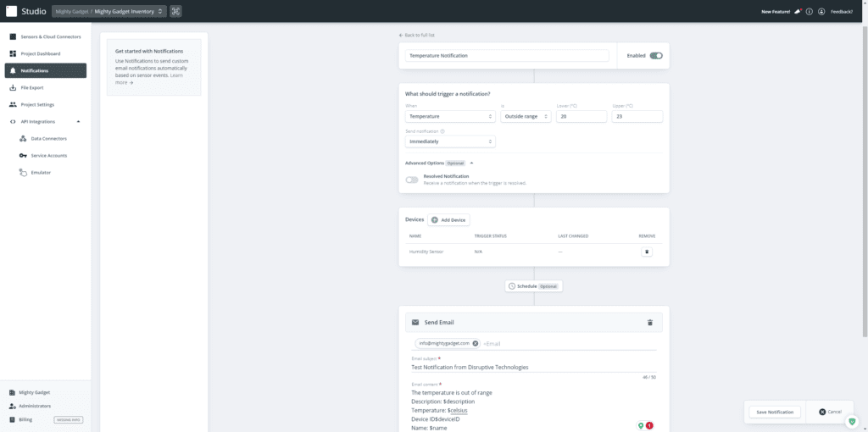Click the Lower temperature input field
868x432 pixels.
581,116
